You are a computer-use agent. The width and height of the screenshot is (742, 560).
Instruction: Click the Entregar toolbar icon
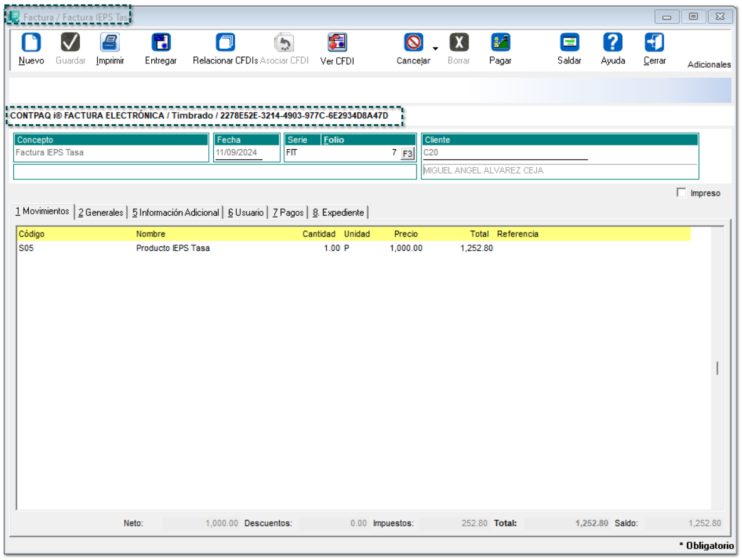coord(161,43)
